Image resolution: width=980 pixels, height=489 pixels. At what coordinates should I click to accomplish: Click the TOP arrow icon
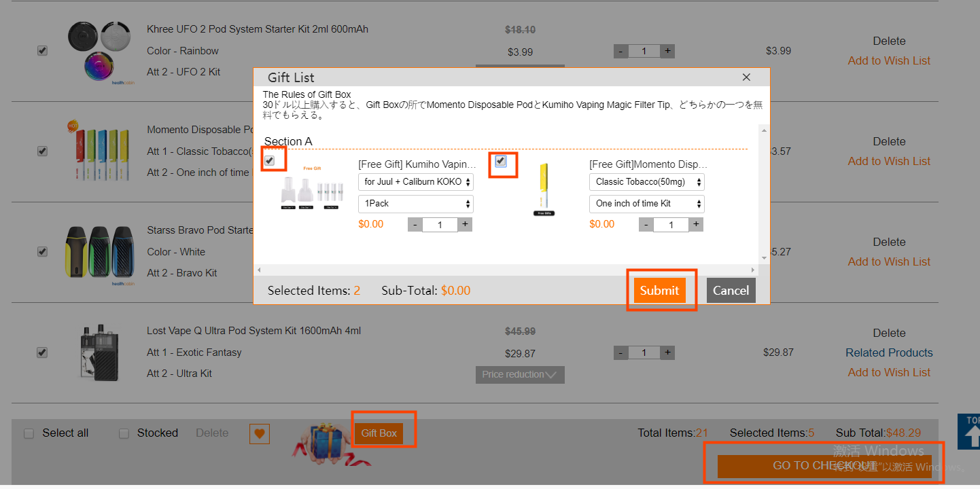pos(968,432)
